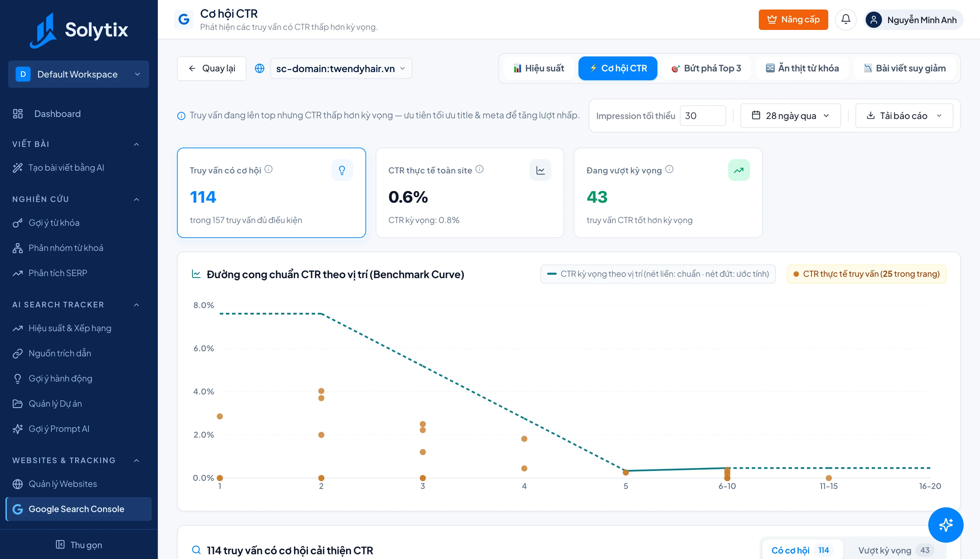Open Quản lý Dự án

pyautogui.click(x=78, y=404)
